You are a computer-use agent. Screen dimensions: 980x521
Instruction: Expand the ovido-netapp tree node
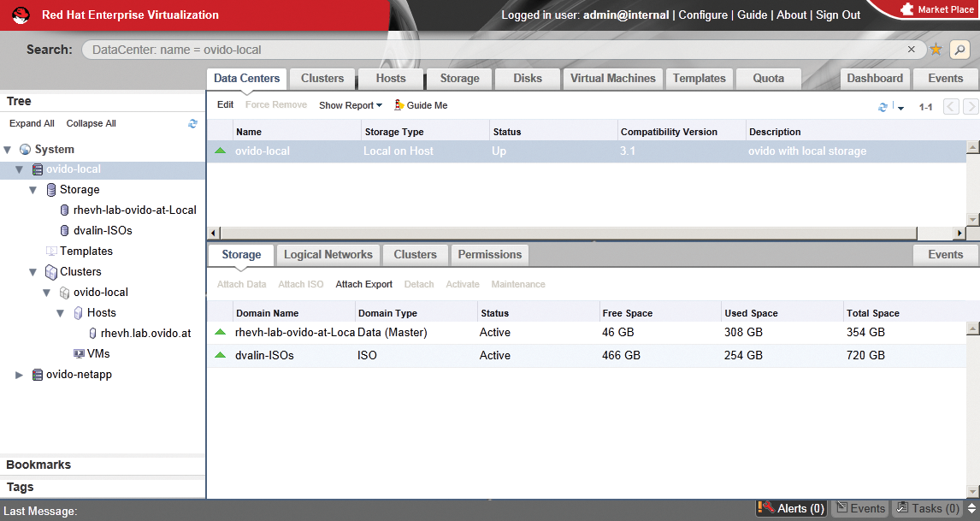click(19, 374)
